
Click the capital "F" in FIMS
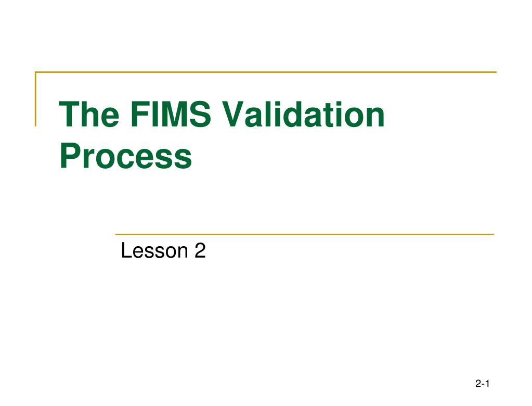pyautogui.click(x=139, y=115)
